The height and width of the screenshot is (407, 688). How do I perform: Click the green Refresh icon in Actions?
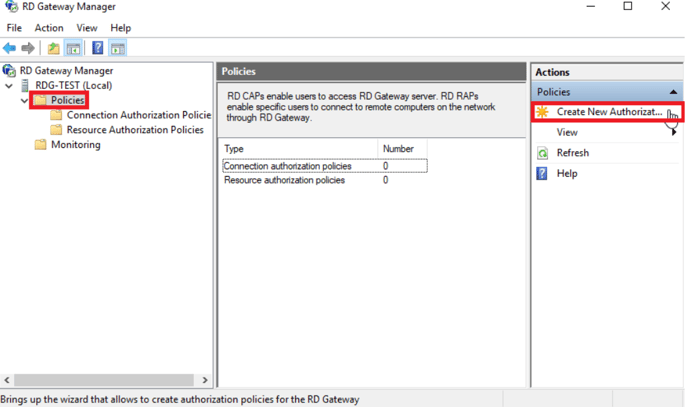(542, 153)
